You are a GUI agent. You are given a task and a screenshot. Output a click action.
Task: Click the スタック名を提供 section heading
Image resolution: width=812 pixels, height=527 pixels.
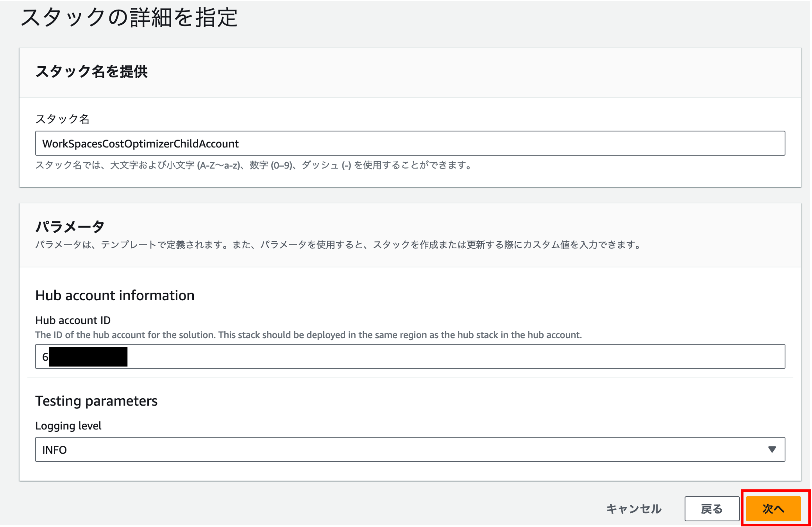pos(91,72)
